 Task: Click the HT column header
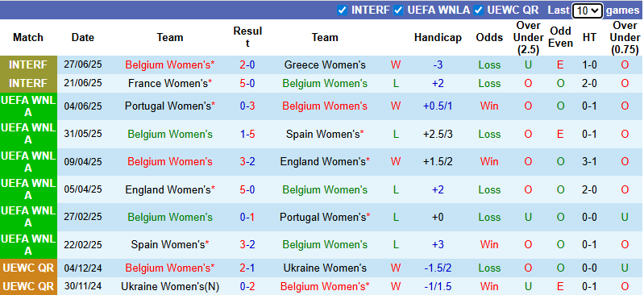[589, 37]
